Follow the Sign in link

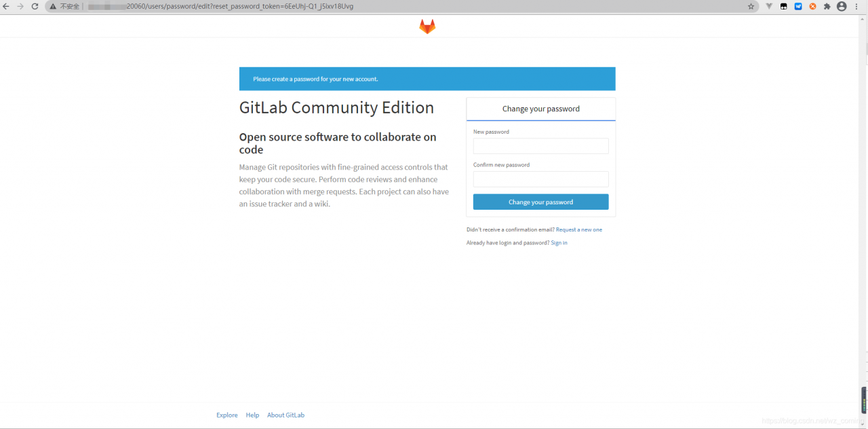pyautogui.click(x=559, y=243)
